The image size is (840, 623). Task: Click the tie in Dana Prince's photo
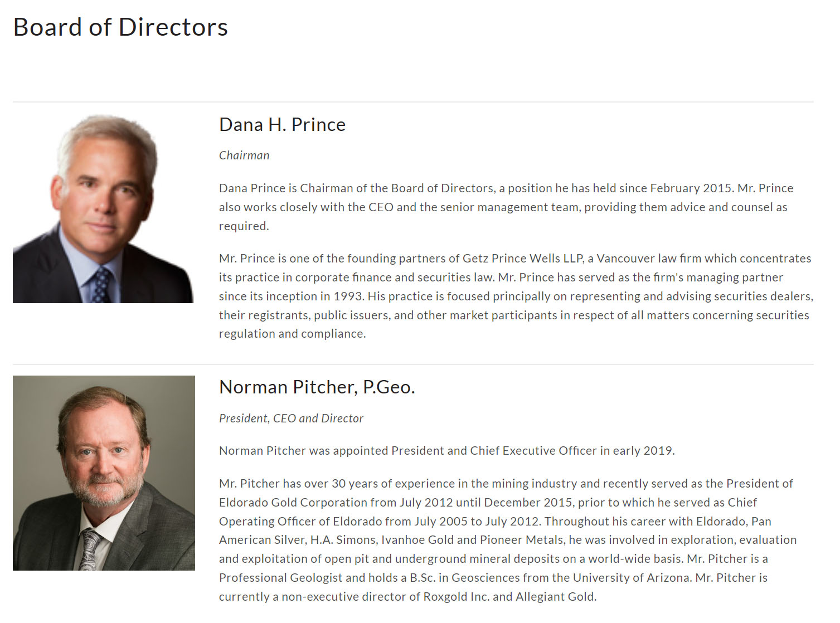(100, 285)
